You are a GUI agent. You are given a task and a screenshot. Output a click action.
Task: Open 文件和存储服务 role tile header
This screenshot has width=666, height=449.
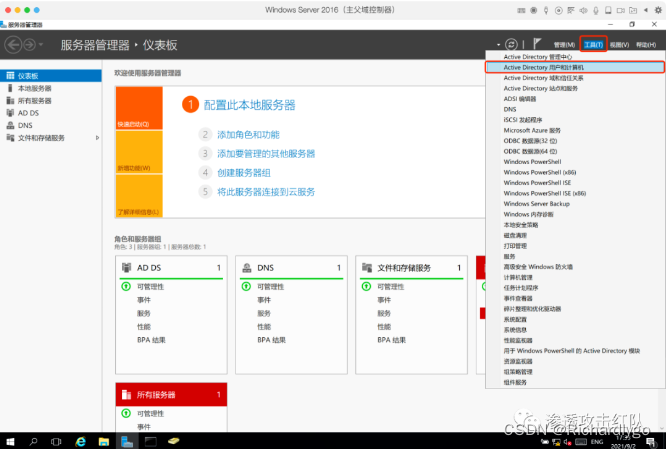412,268
